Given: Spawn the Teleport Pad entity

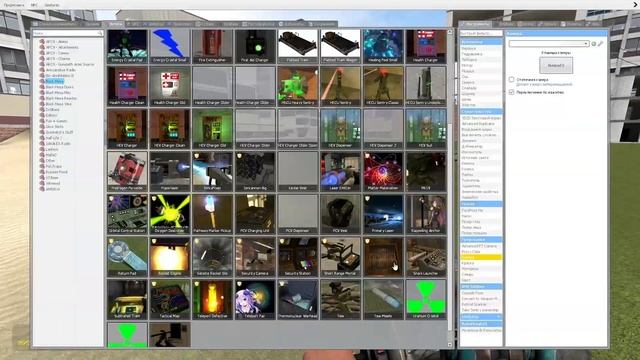Looking at the screenshot, I should pos(255,299).
